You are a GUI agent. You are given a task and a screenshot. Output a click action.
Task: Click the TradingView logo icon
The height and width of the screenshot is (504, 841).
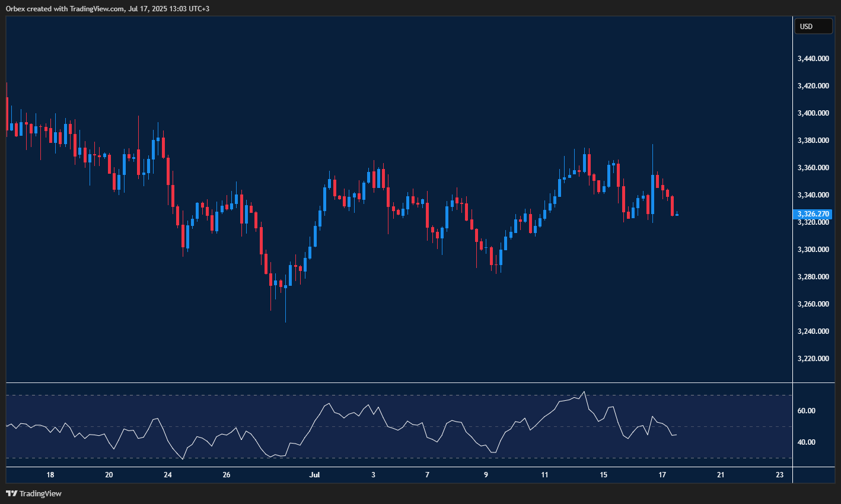pos(11,493)
